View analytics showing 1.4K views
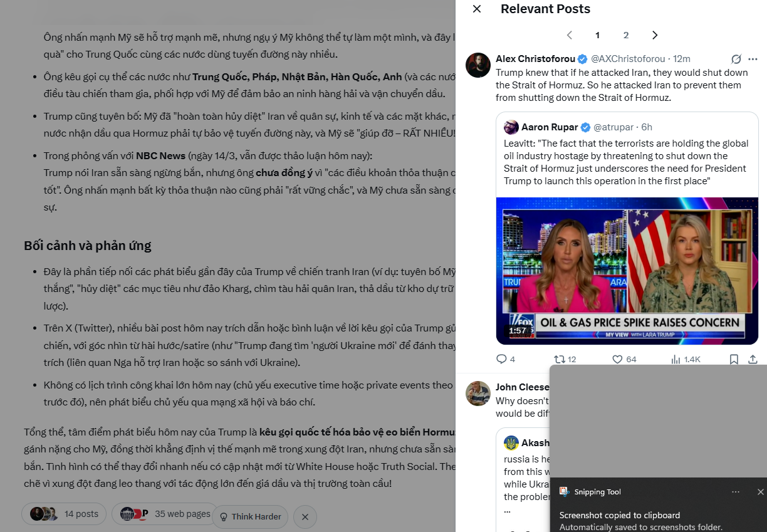 (x=686, y=359)
